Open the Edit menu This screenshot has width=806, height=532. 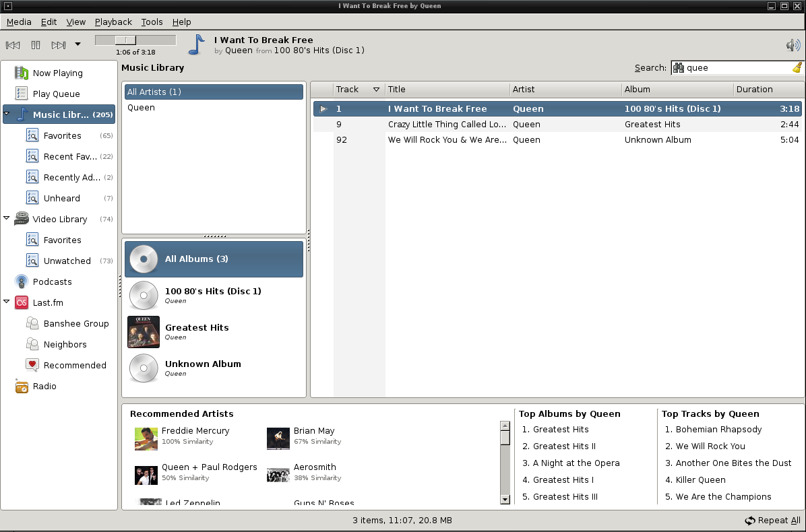tap(49, 22)
